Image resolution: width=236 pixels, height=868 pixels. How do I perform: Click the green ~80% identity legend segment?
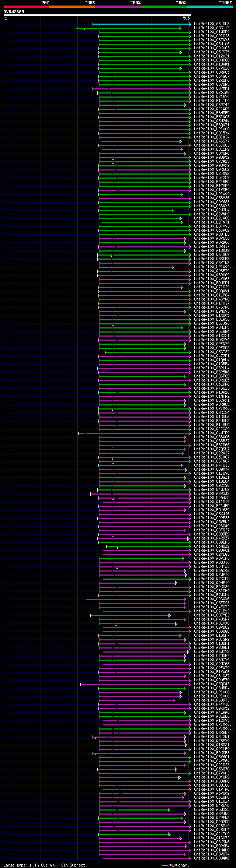coord(163,7)
